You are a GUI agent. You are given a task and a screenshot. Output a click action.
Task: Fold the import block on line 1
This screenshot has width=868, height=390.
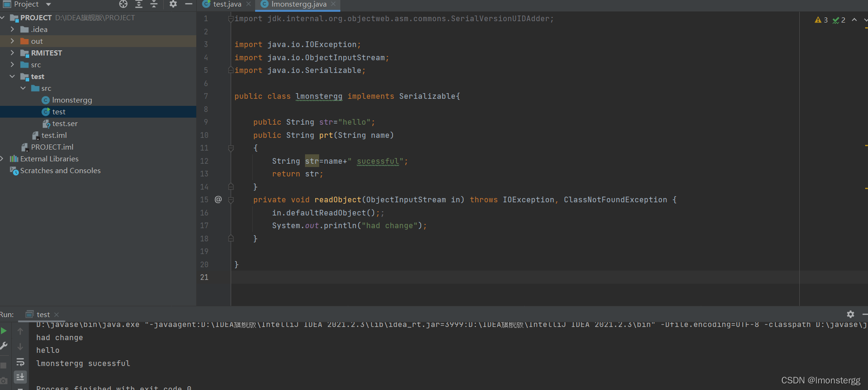point(231,19)
